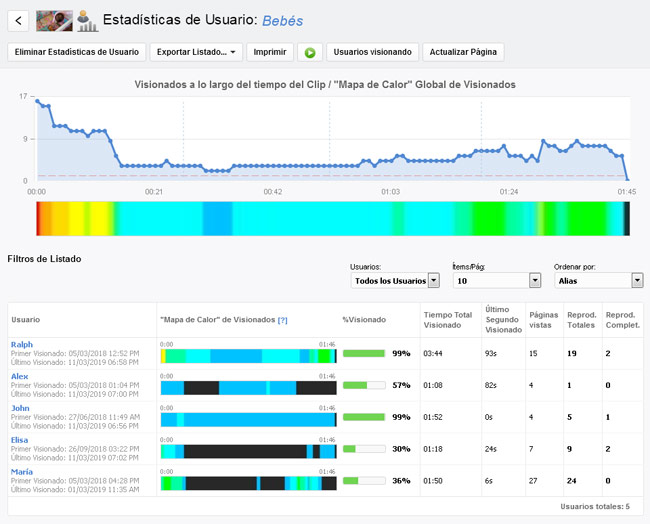
Task: Click Actualizar Página
Action: [463, 52]
